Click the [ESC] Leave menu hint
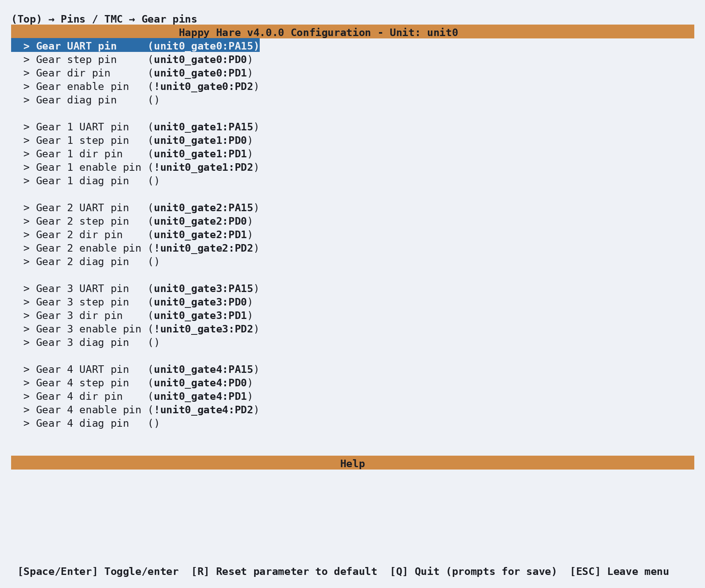 619,571
